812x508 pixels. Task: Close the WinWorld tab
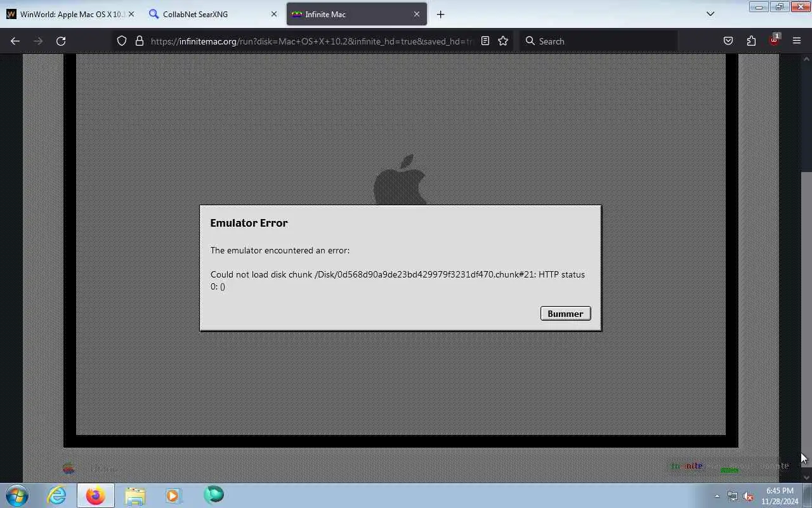(131, 14)
